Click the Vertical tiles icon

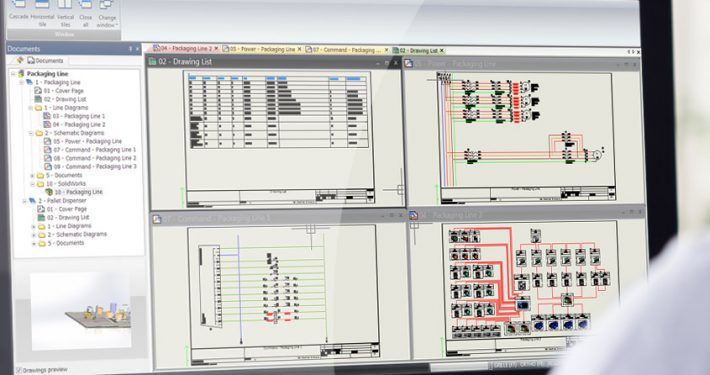(x=65, y=12)
